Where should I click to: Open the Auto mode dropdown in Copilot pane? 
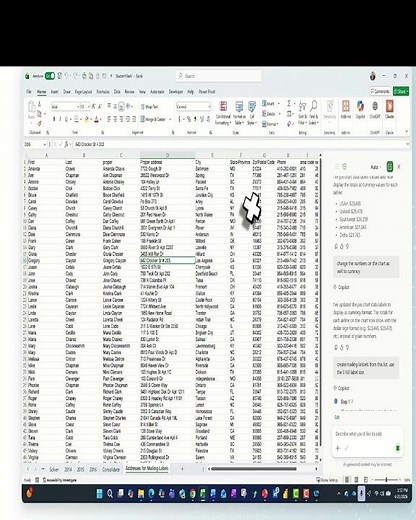(376, 167)
